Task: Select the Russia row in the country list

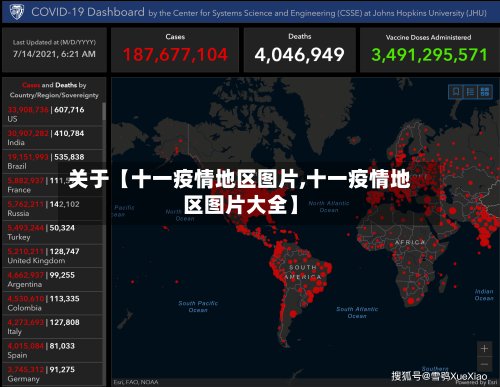Action: point(53,209)
